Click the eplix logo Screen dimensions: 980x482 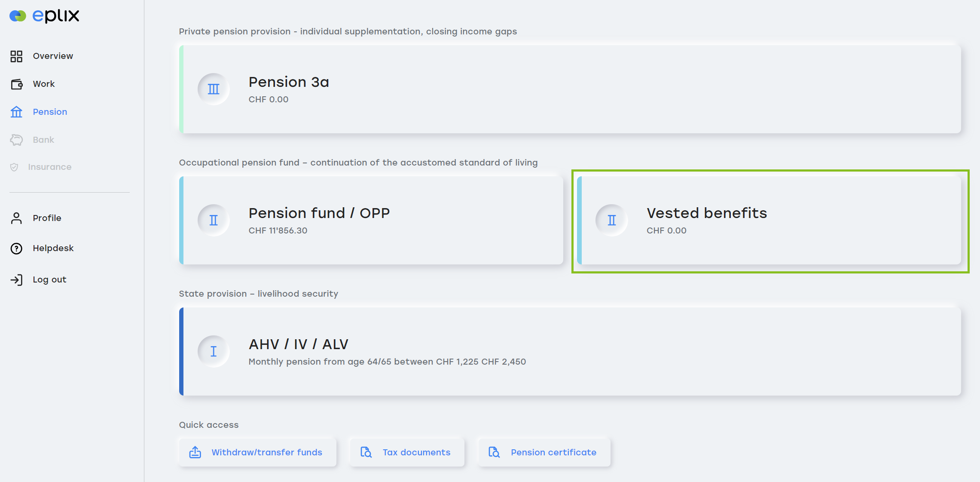(x=44, y=16)
